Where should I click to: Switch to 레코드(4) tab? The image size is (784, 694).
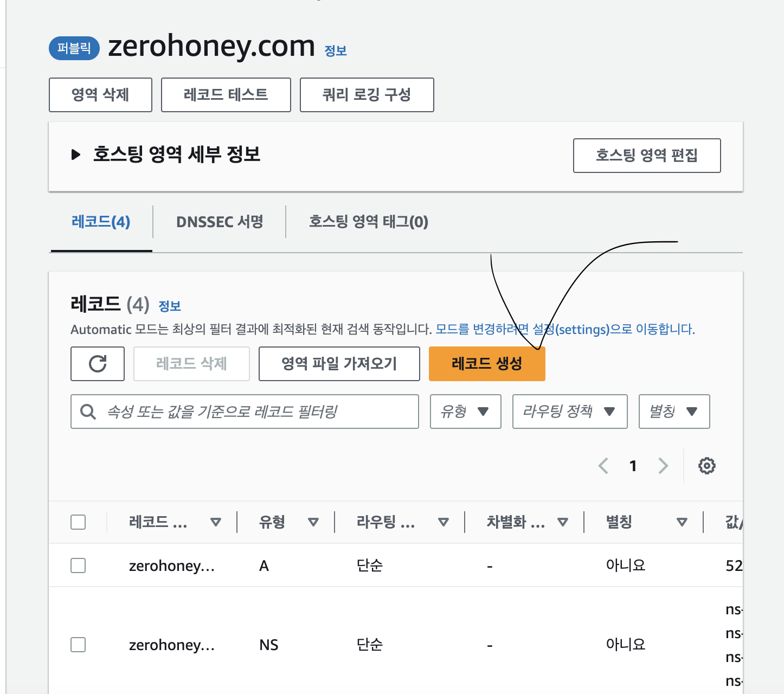coord(101,222)
